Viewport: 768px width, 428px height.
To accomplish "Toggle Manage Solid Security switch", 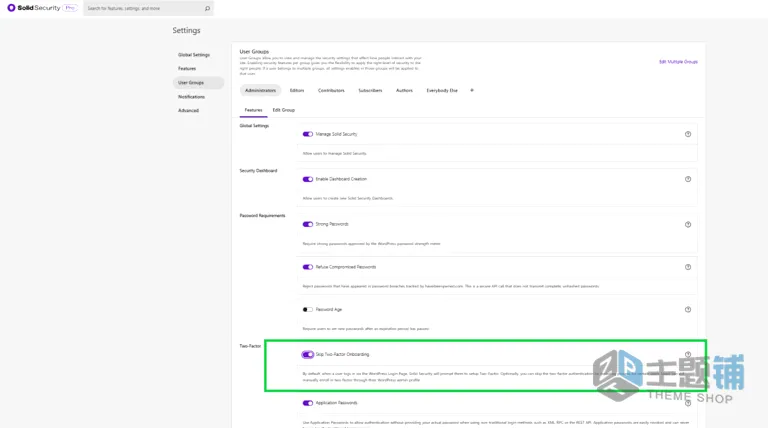I will point(308,134).
